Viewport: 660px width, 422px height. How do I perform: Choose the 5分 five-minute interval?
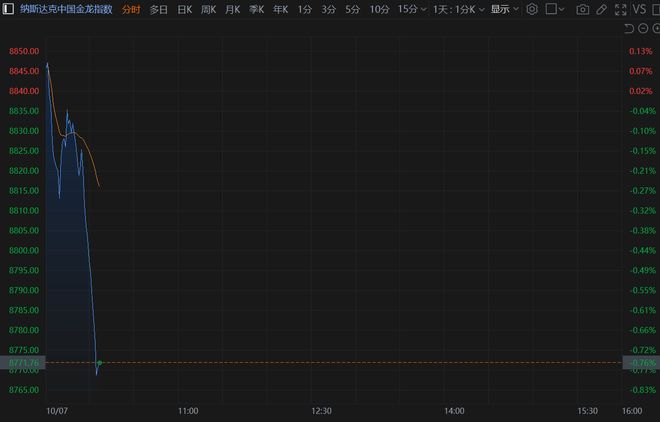[353, 9]
